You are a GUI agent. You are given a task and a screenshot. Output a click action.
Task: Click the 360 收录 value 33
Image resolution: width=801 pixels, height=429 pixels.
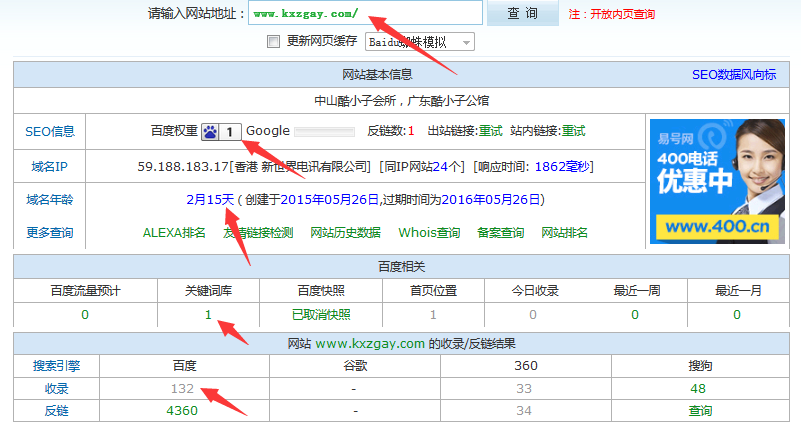(524, 389)
